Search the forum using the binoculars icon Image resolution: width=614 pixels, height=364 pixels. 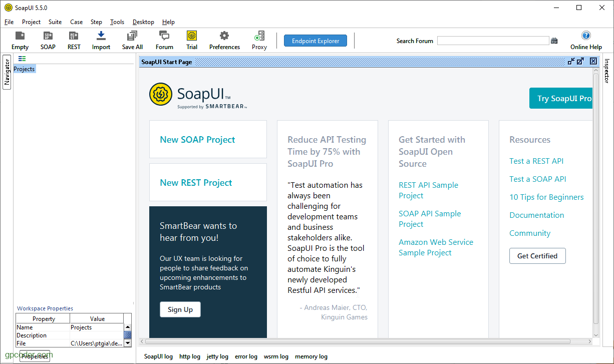pos(554,40)
